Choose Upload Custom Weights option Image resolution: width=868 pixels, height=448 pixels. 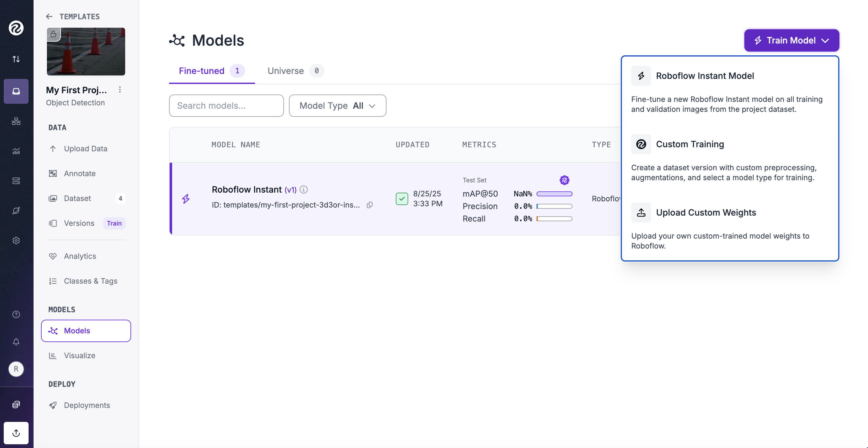click(706, 213)
